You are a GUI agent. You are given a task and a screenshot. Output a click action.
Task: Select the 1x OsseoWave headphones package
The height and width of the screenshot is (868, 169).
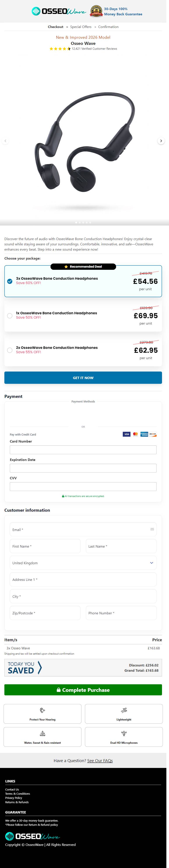click(x=10, y=316)
